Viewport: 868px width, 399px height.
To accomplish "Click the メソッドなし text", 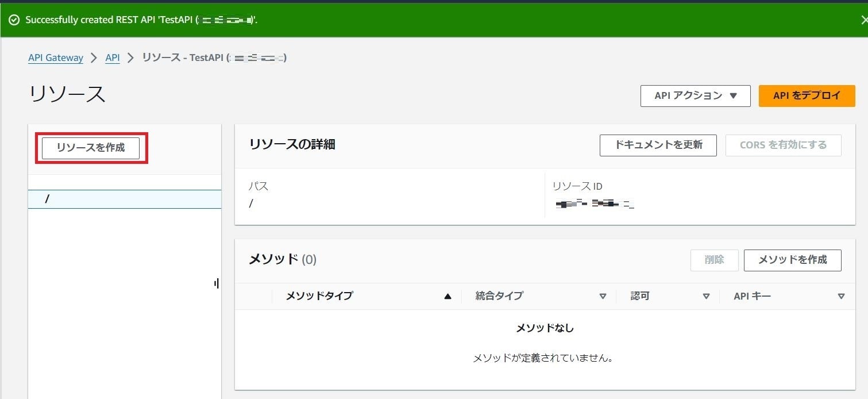I will coord(545,328).
